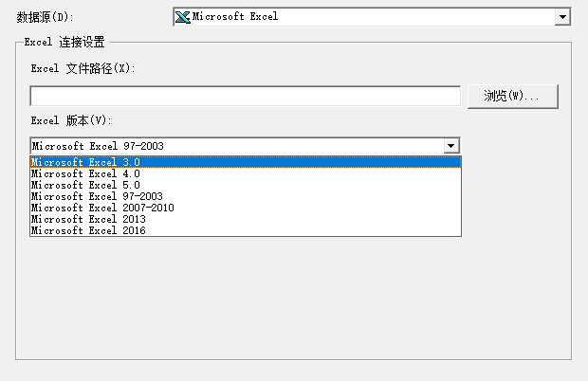Image resolution: width=588 pixels, height=381 pixels.
Task: Pick Microsoft Excel 5.0 in the list
Action: tap(85, 185)
